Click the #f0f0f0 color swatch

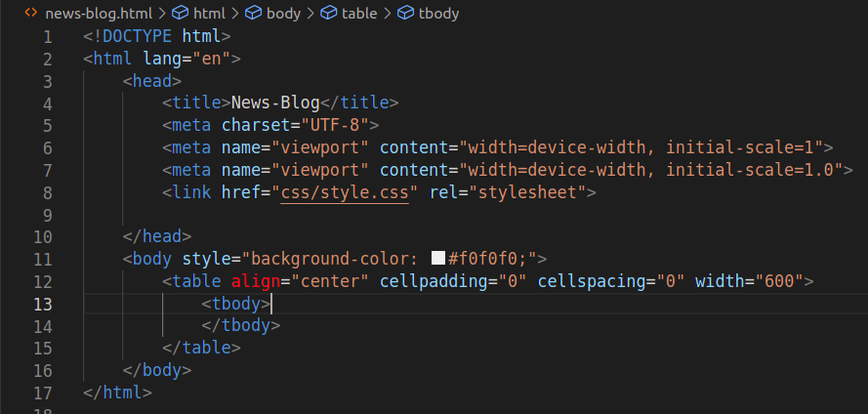point(438,259)
